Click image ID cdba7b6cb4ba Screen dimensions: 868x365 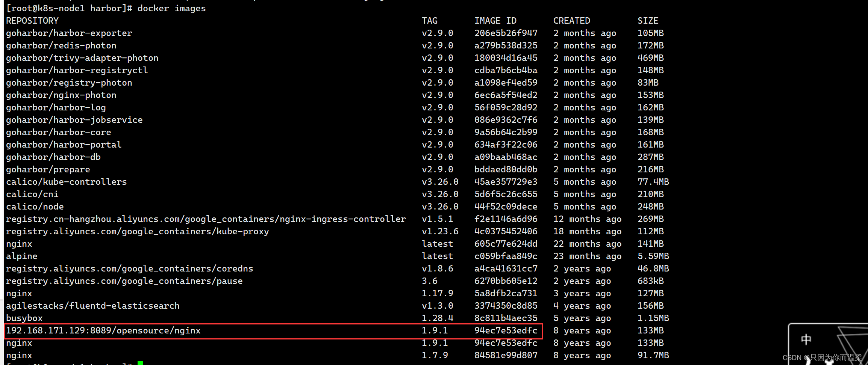point(506,70)
